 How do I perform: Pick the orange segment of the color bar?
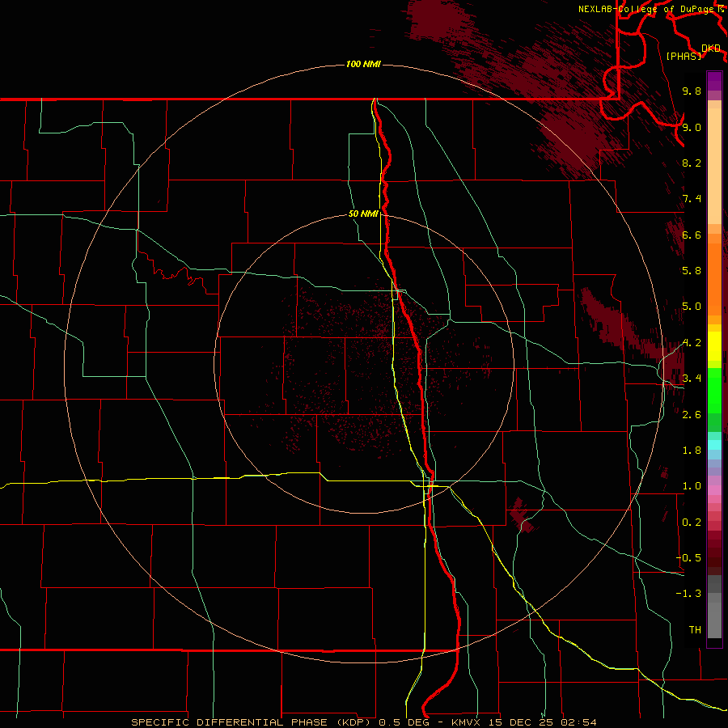click(714, 280)
